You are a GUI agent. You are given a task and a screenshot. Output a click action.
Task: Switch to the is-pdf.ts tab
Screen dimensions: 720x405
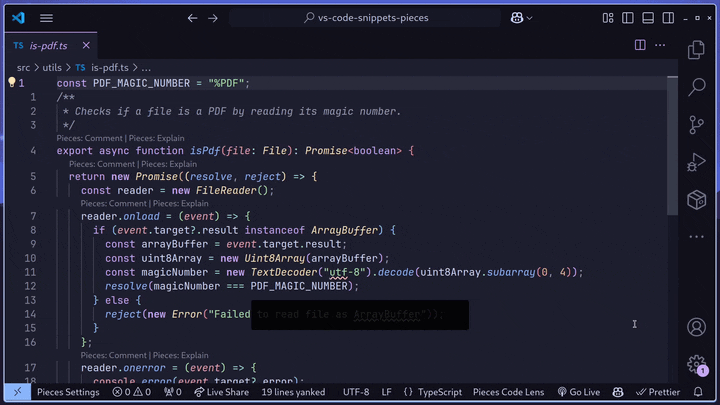48,45
